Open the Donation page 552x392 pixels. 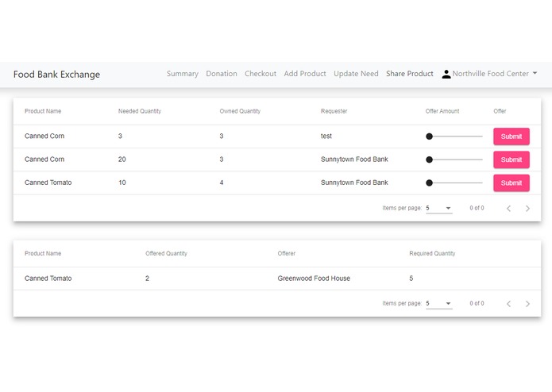click(222, 74)
